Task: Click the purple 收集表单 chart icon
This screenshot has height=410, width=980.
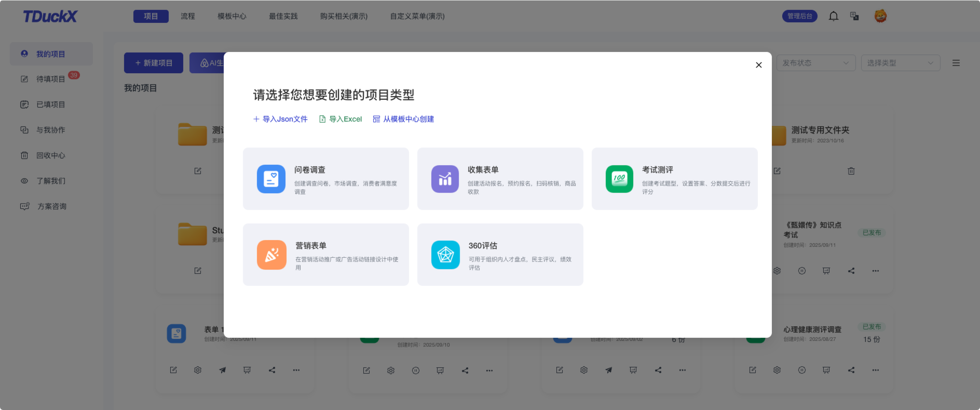Action: pos(445,179)
